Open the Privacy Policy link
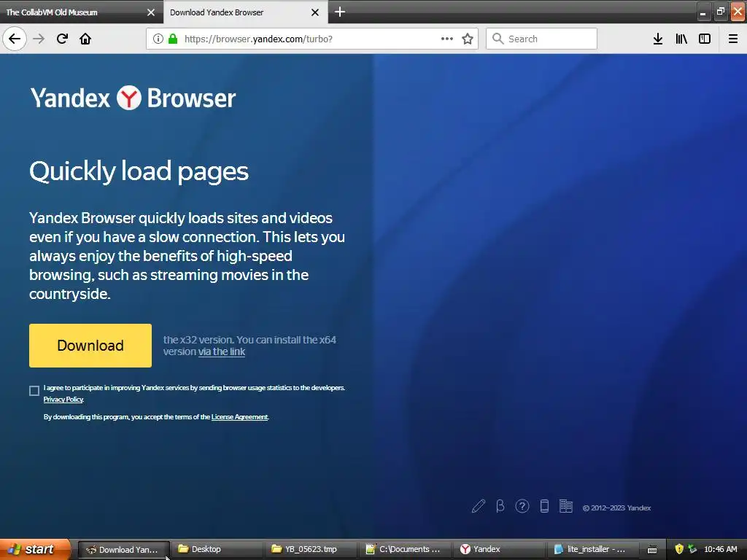The width and height of the screenshot is (747, 560). [63, 400]
